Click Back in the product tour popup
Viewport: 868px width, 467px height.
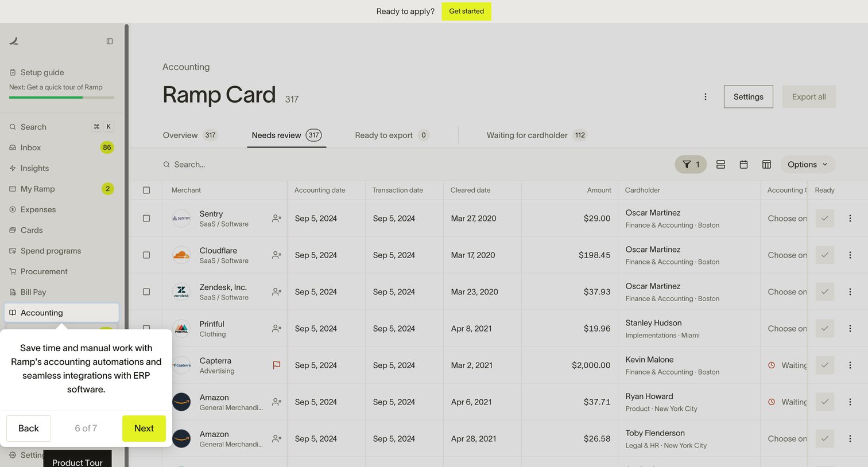pos(29,429)
